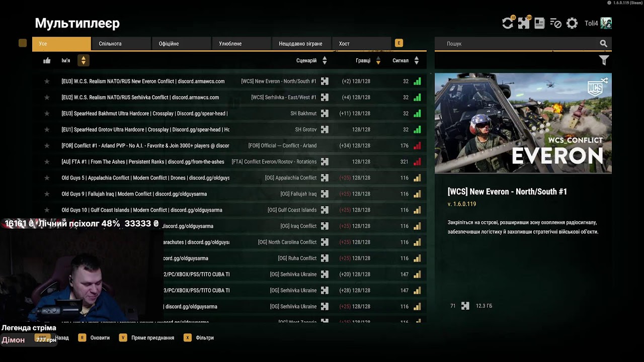Switch to the Спільнота tab

(121, 44)
